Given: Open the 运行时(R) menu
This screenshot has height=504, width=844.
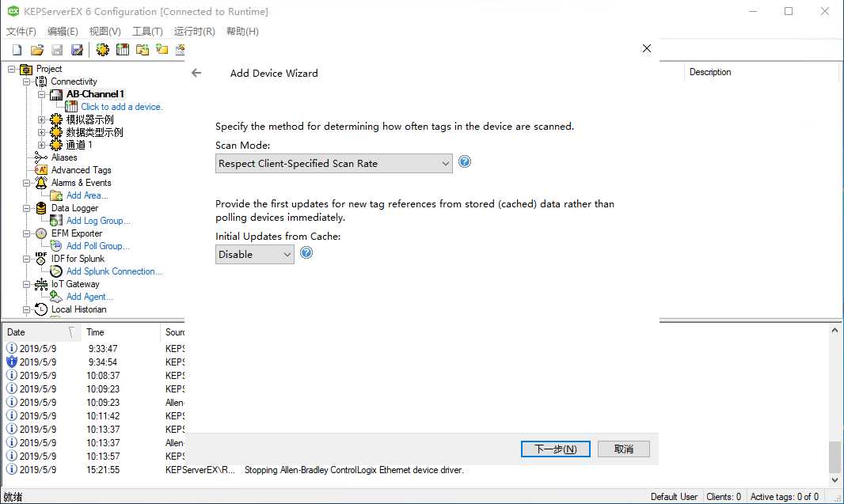Looking at the screenshot, I should 194,32.
